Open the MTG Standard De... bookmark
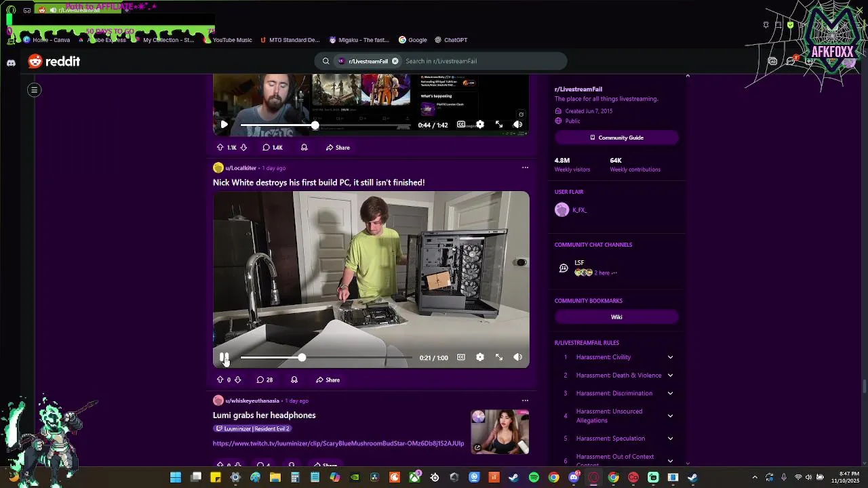868x488 pixels. 290,40
